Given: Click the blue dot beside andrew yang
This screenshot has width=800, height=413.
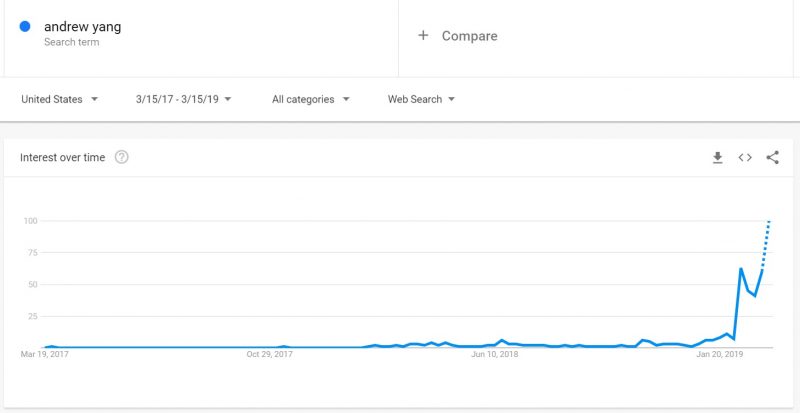Looking at the screenshot, I should (x=24, y=27).
